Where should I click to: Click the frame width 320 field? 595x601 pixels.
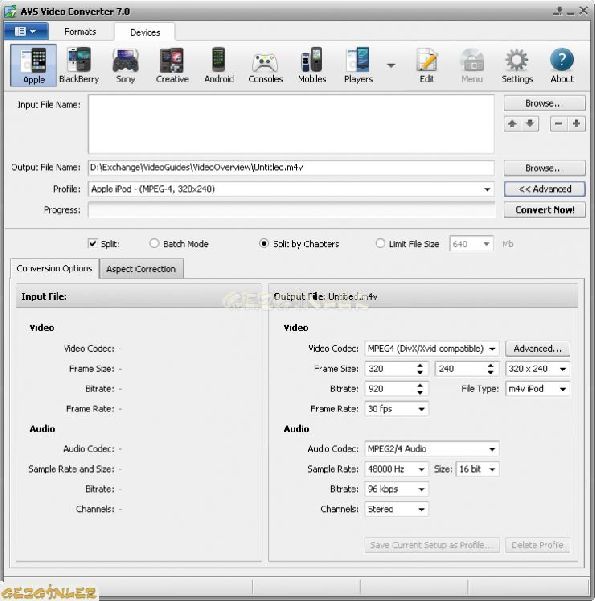(x=390, y=369)
